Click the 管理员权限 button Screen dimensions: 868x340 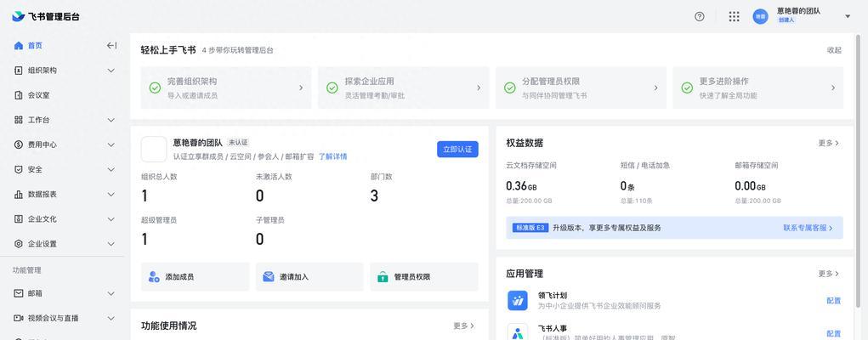424,277
